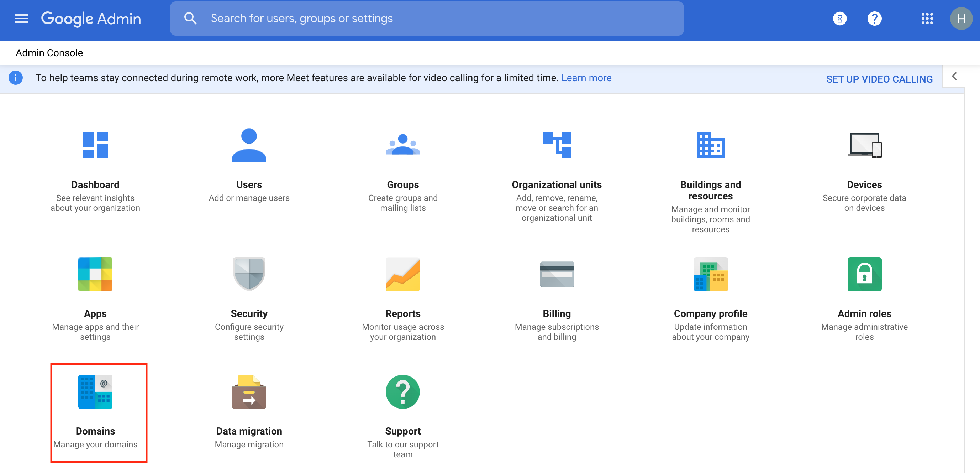The image size is (980, 473).
Task: Click the Groups title text
Action: coord(402,185)
